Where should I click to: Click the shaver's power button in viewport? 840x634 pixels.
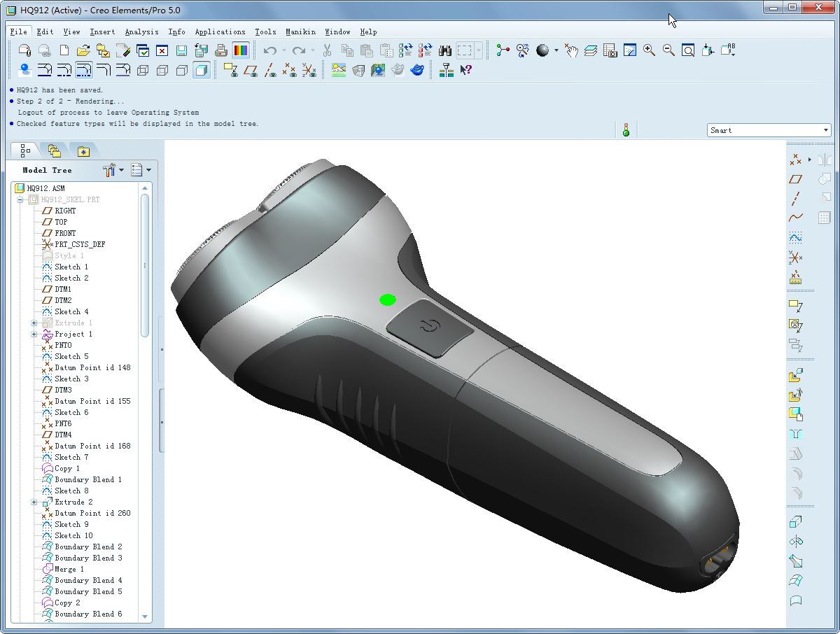tap(430, 327)
